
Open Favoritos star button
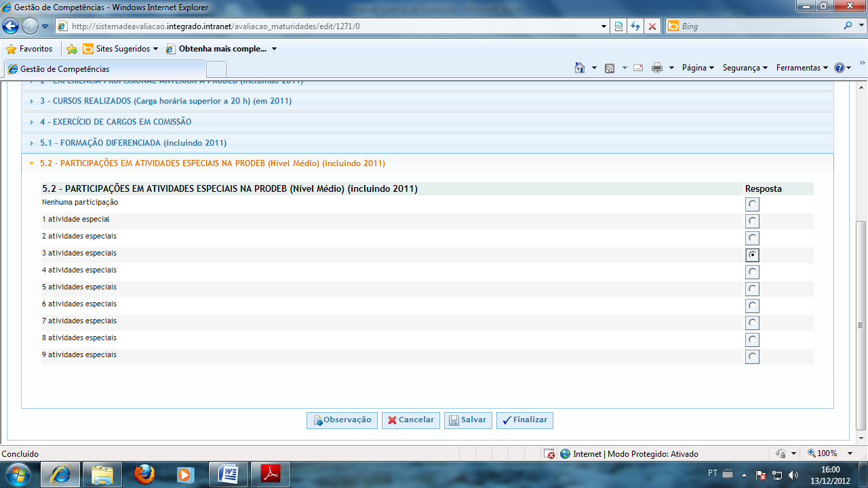(x=30, y=49)
